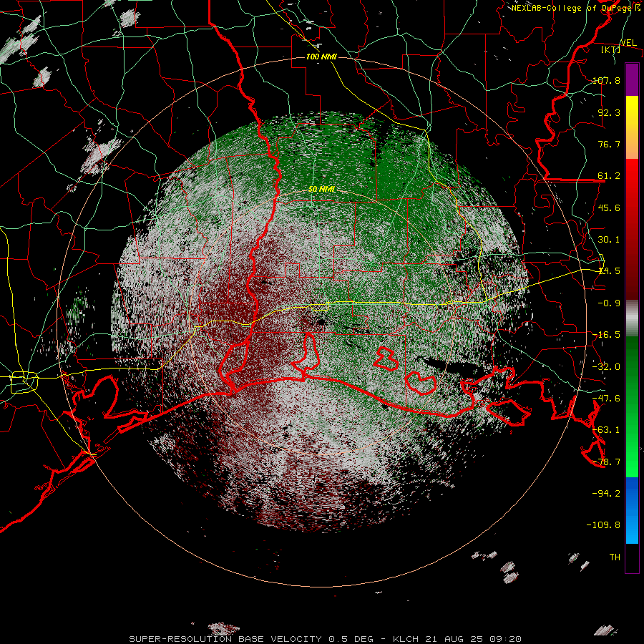Image resolution: width=644 pixels, height=644 pixels.
Task: Click the 107.8 velocity scale value
Action: [x=606, y=80]
